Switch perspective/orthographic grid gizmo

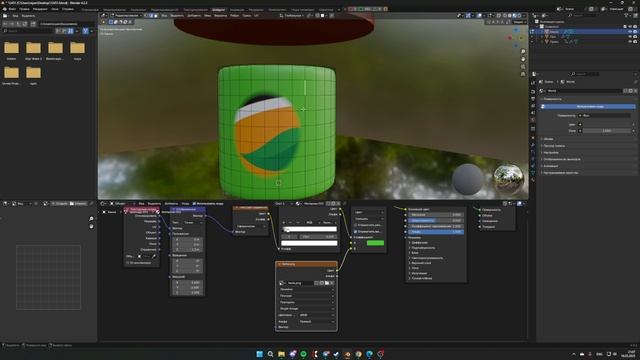tap(523, 74)
